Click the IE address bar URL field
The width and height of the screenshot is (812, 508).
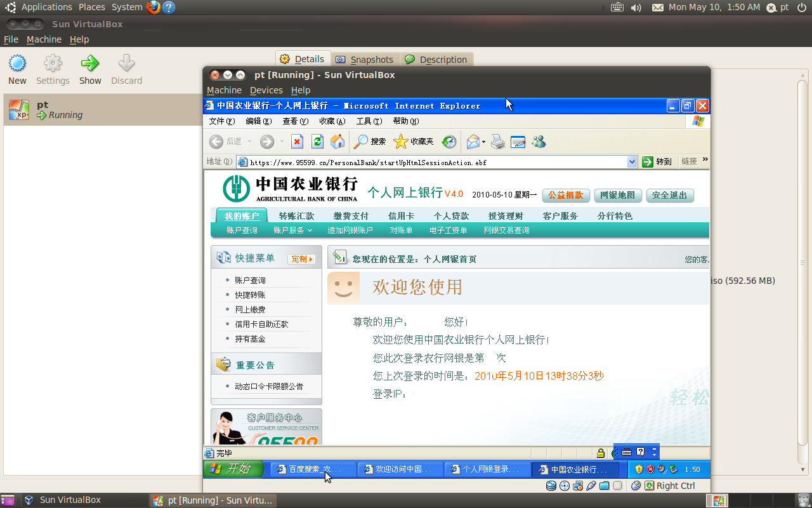click(437, 162)
